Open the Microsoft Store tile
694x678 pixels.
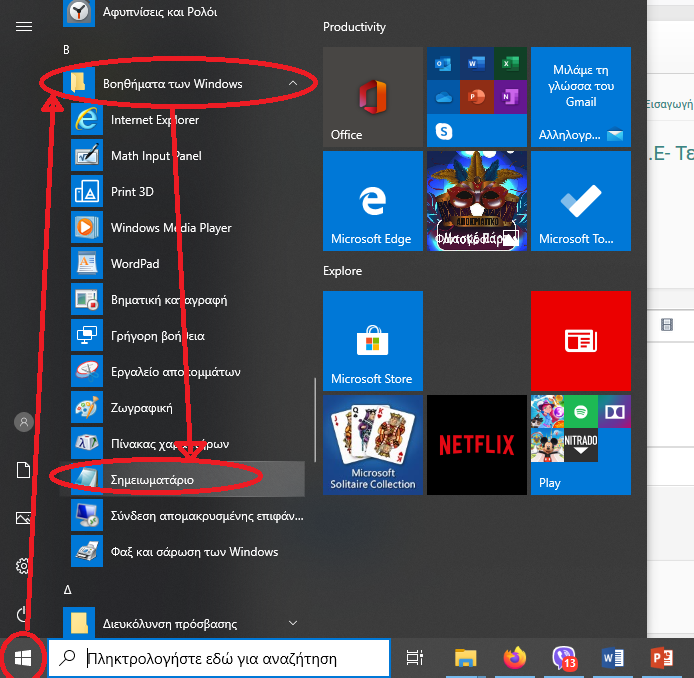tap(373, 341)
